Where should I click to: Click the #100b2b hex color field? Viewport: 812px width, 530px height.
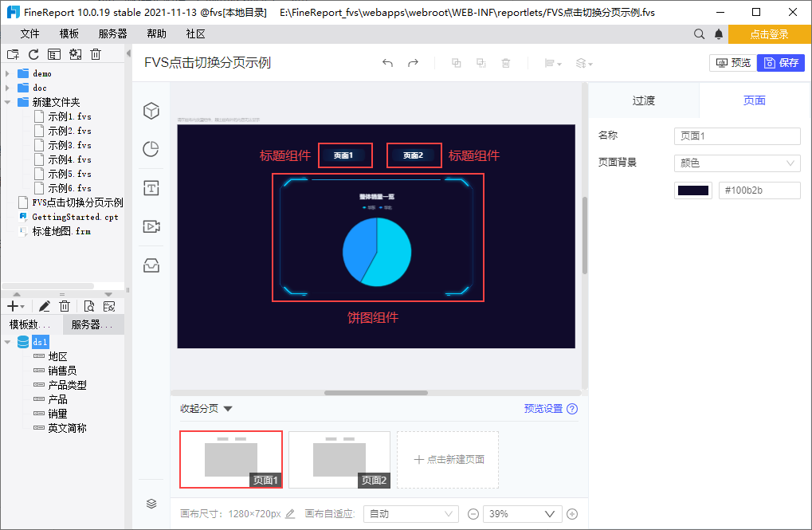[759, 190]
